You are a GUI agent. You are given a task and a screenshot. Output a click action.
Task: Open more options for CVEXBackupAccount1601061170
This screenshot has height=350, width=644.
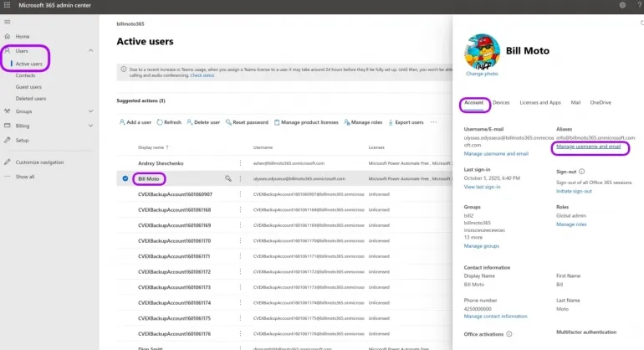point(240,240)
